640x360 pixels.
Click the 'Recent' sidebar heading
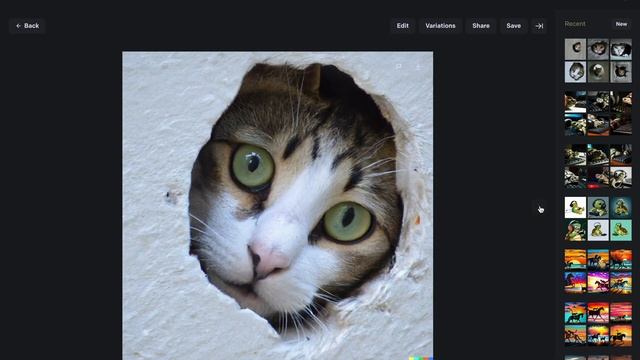click(x=575, y=24)
